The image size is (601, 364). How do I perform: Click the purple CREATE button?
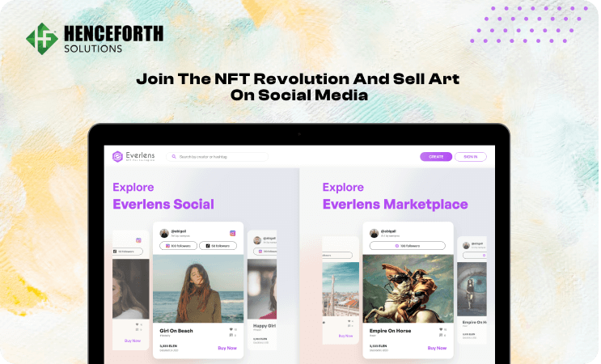[436, 157]
